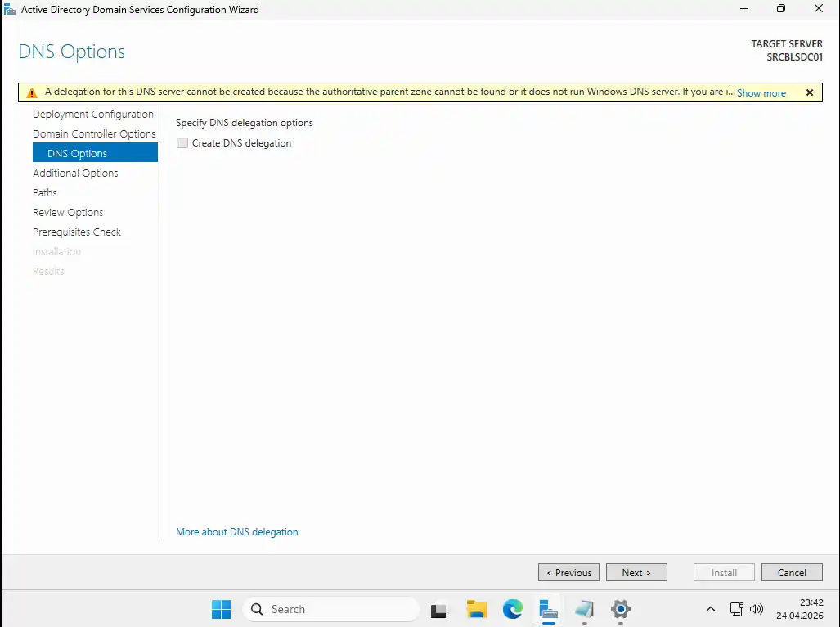Open File Explorer from taskbar
Viewport: 840px width, 627px height.
coord(476,609)
